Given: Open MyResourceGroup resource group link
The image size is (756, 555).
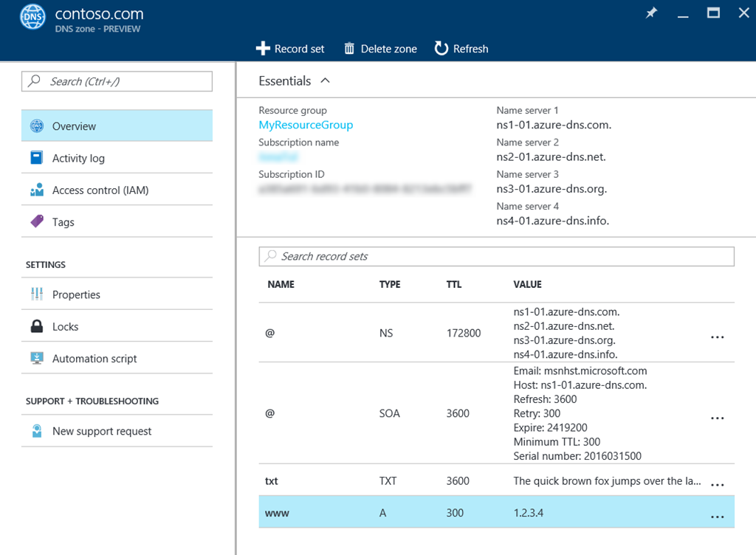Looking at the screenshot, I should 306,125.
